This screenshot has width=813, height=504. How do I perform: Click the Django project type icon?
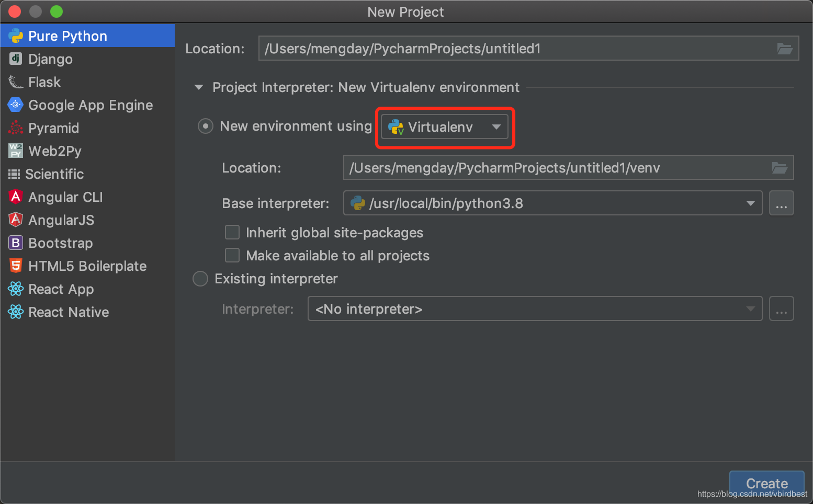pos(16,59)
